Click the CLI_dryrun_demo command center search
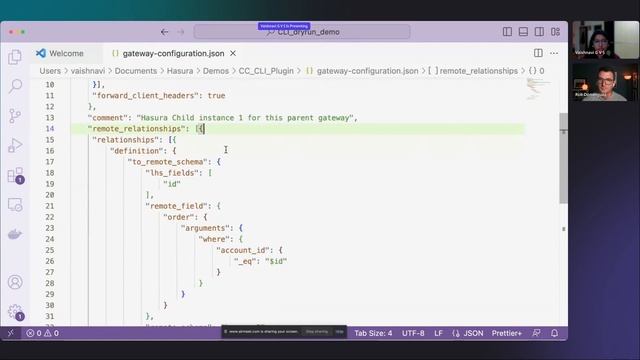This screenshot has height=360, width=640. pyautogui.click(x=302, y=32)
